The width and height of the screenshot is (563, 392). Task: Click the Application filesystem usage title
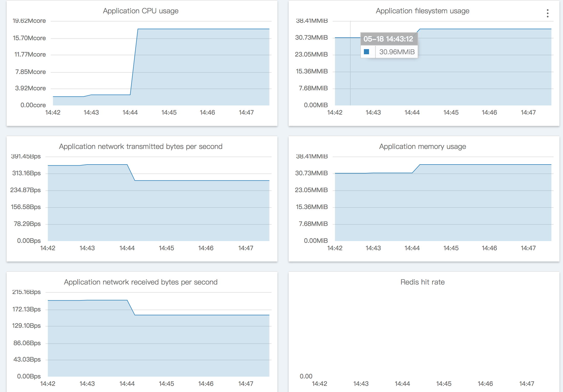(x=423, y=11)
